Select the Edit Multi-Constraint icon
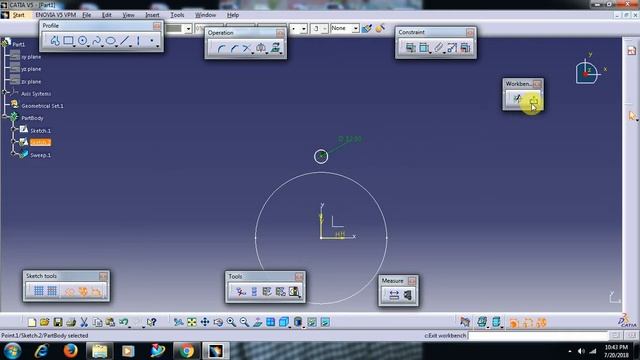This screenshot has height=360, width=640. pyautogui.click(x=465, y=48)
